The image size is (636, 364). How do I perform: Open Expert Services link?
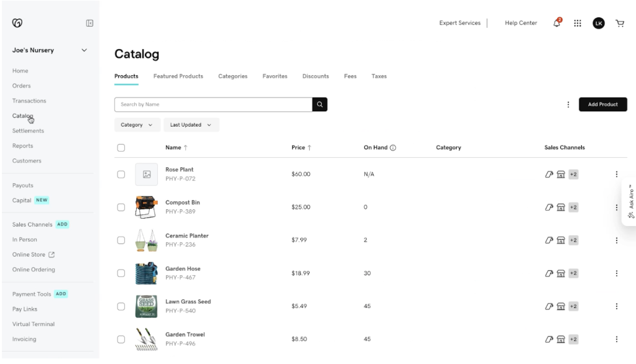coord(459,23)
